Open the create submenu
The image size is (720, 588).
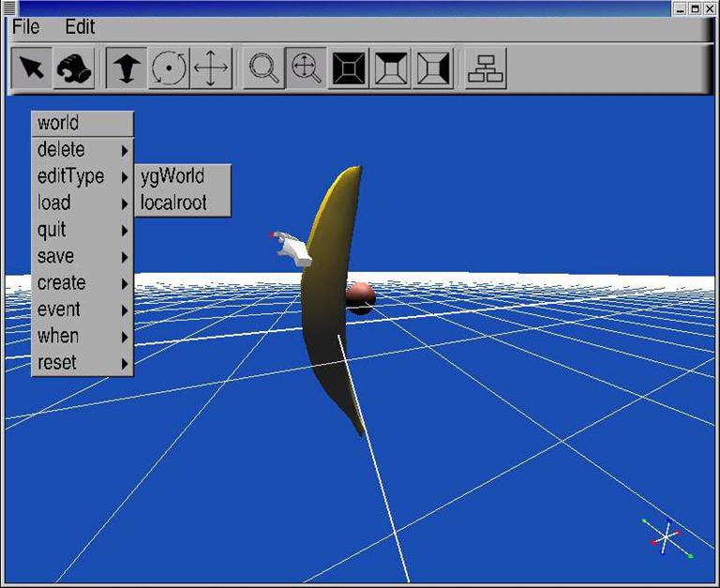click(82, 283)
